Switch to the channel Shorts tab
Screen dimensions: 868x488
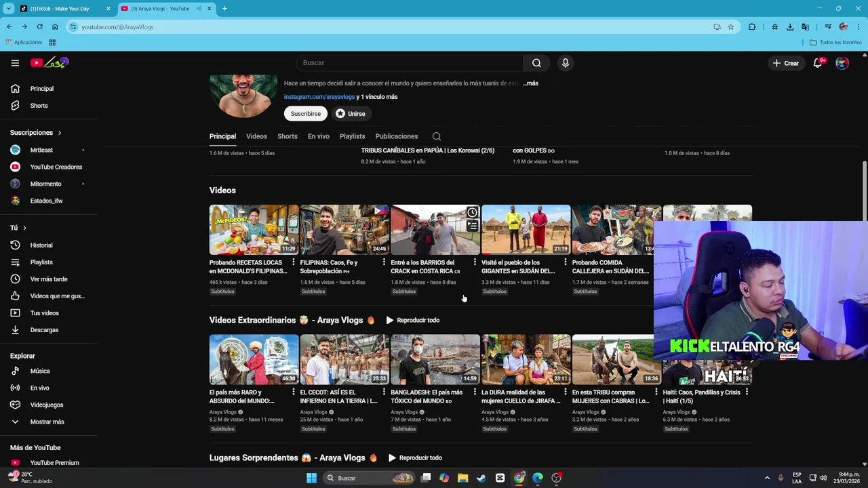click(288, 136)
